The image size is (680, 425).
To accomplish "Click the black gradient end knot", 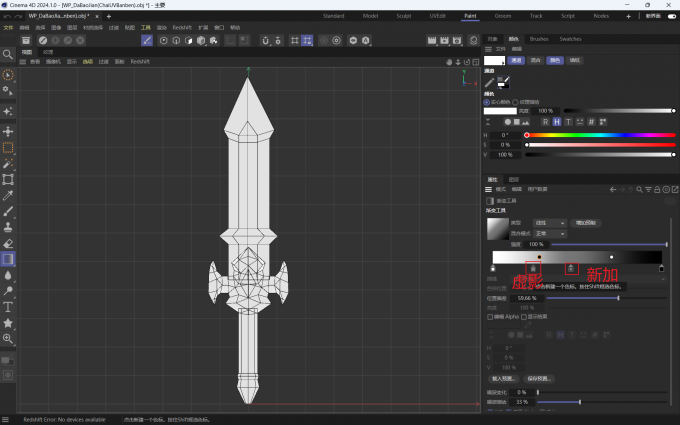I will (x=661, y=268).
